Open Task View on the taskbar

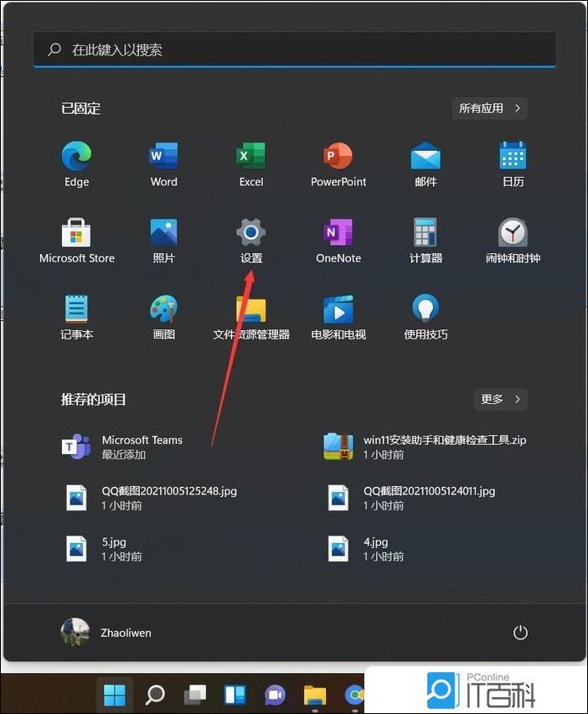195,695
